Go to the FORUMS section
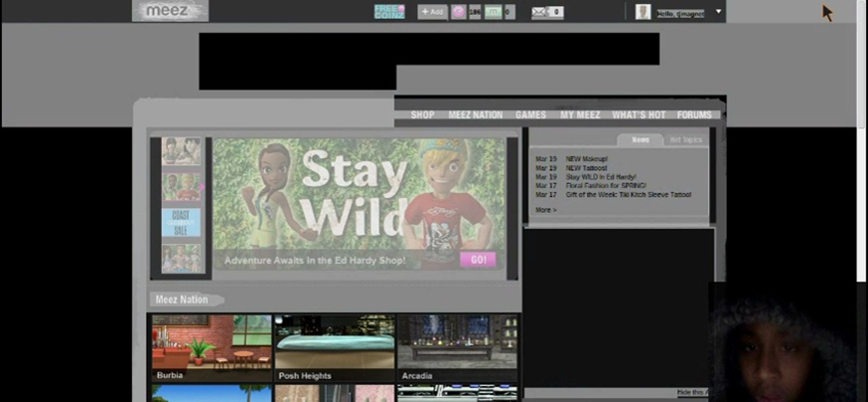This screenshot has height=402, width=868. pyautogui.click(x=694, y=115)
